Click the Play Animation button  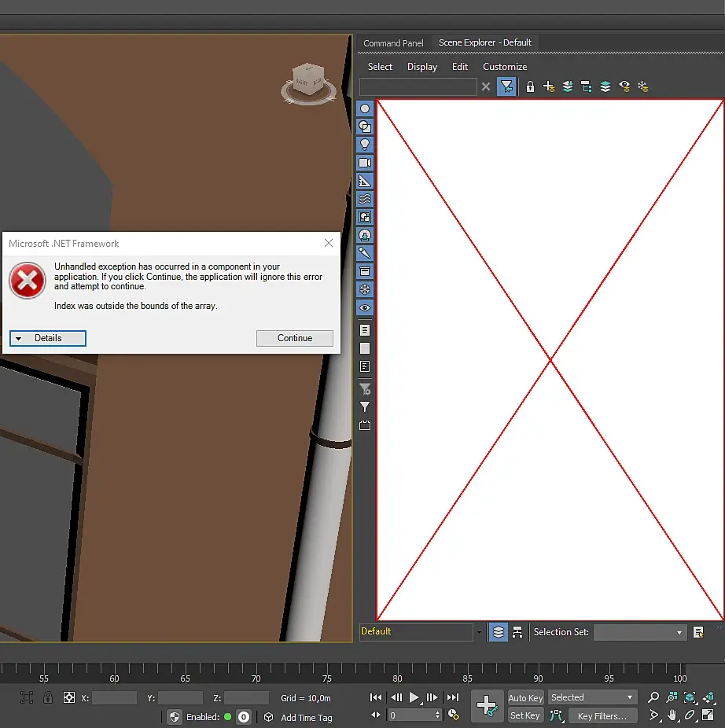coord(414,697)
